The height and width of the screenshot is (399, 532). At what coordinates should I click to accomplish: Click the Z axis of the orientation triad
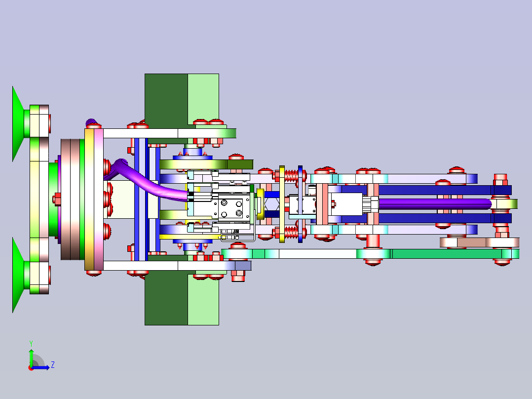pos(41,367)
